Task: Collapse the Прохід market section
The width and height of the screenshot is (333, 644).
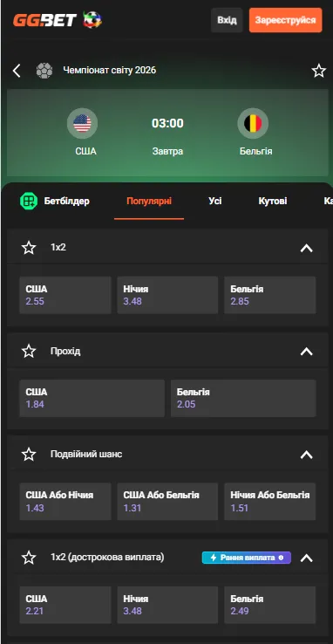Action: click(306, 352)
